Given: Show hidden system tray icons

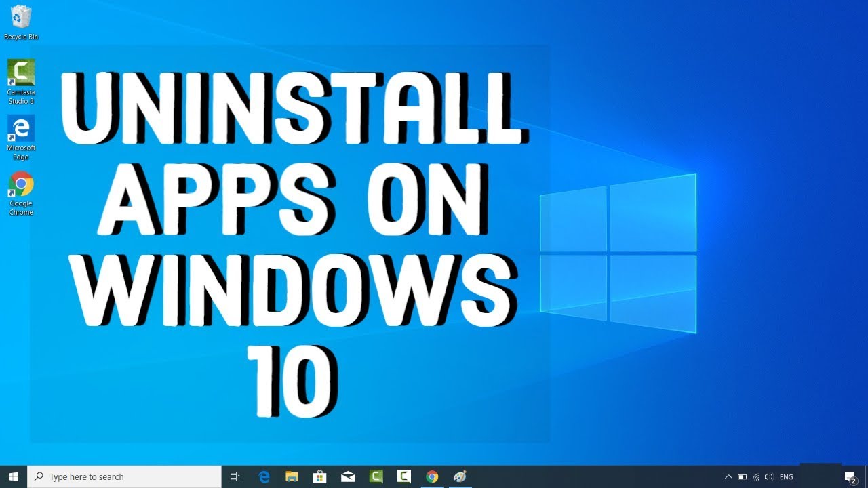Looking at the screenshot, I should point(728,477).
